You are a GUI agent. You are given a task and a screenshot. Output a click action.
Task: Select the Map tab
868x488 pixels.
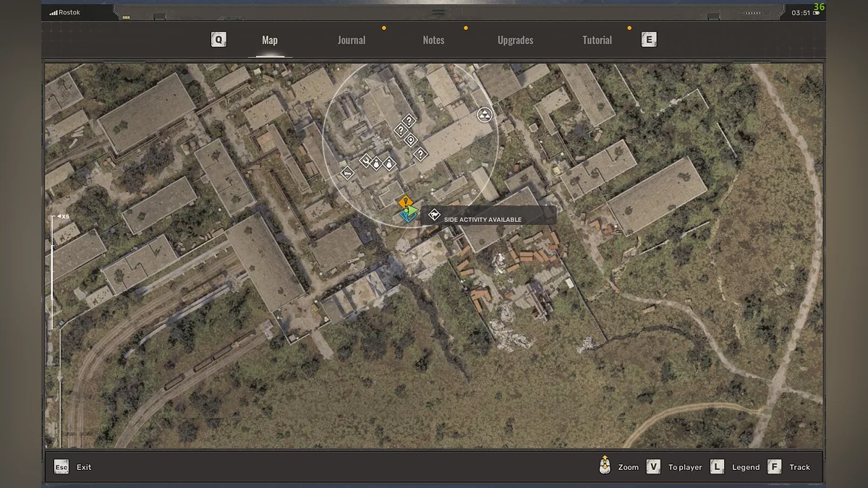(x=270, y=40)
